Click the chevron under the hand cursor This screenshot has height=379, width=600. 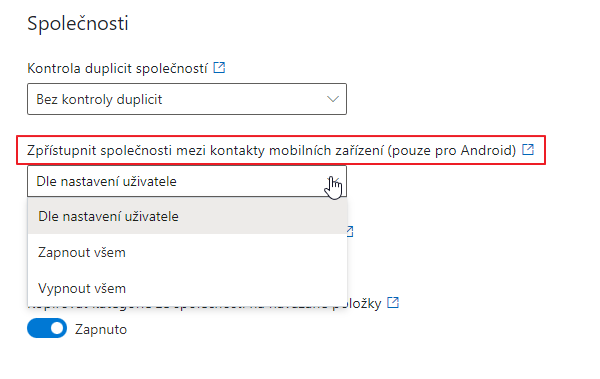(x=333, y=181)
